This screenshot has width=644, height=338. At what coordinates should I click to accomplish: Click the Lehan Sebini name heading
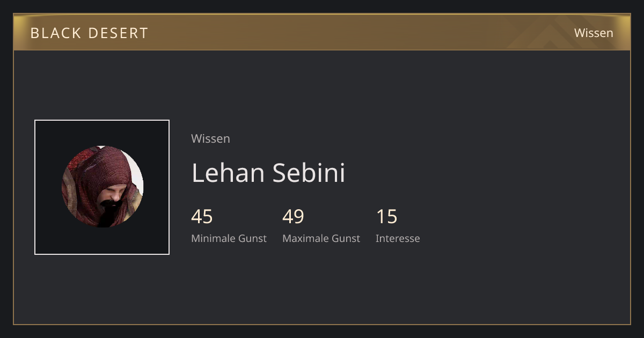(268, 173)
